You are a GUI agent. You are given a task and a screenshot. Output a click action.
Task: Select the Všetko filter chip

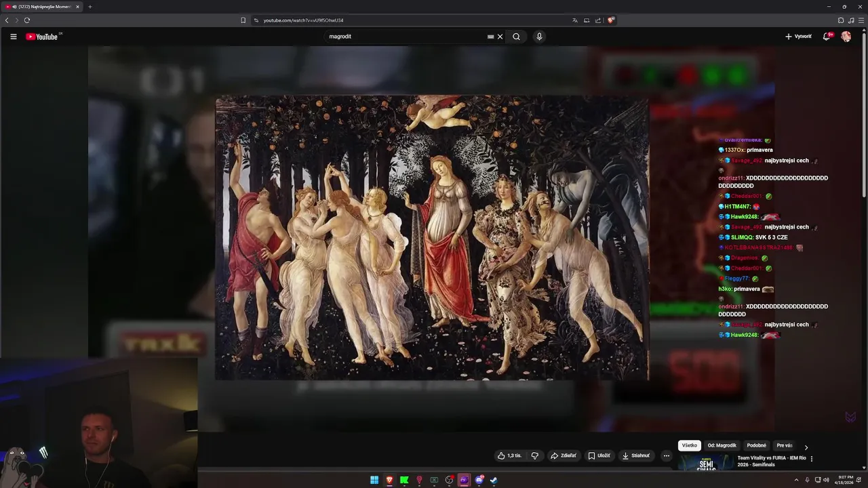tap(689, 445)
